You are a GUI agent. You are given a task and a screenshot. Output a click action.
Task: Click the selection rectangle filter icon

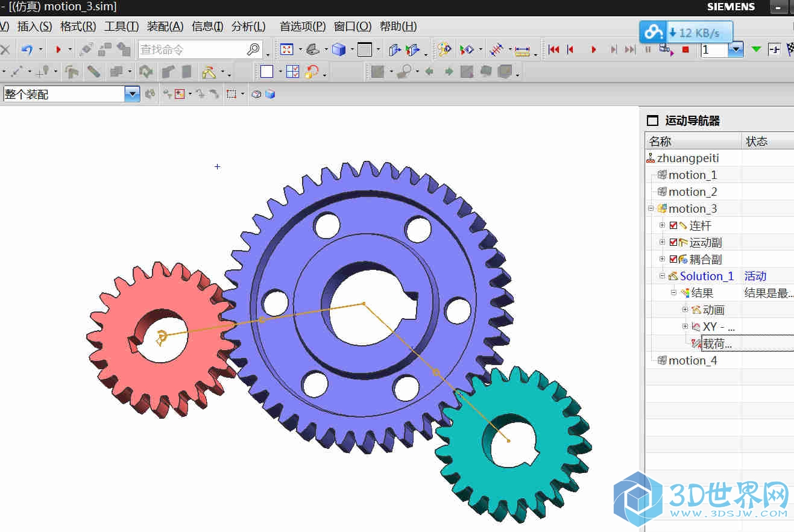coord(232,94)
